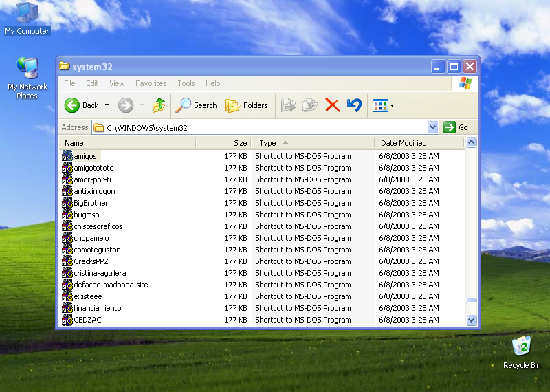Click the Windows flag logo in menu bar
The image size is (550, 392).
[x=465, y=83]
